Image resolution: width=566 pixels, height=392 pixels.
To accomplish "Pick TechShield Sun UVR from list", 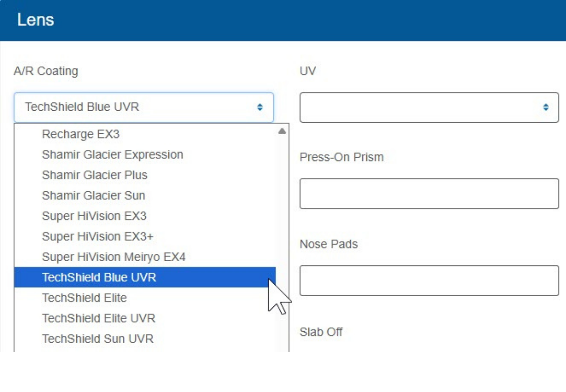I will coord(97,339).
